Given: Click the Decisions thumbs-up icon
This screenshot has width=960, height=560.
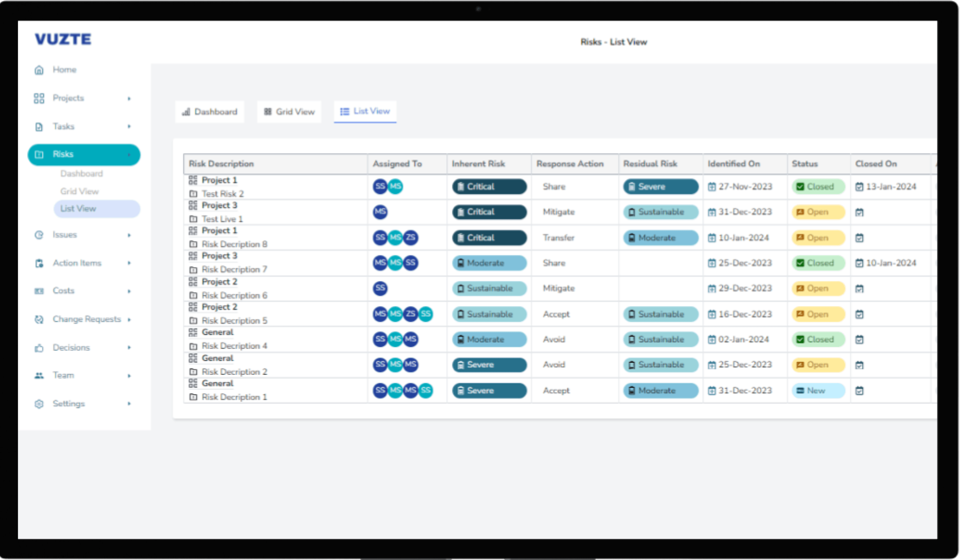Looking at the screenshot, I should point(39,348).
